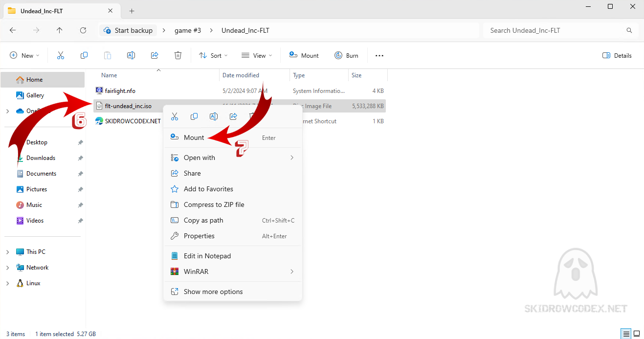Viewport: 644px width, 339px height.
Task: Click the Share icon in the context menu
Action: 233,116
